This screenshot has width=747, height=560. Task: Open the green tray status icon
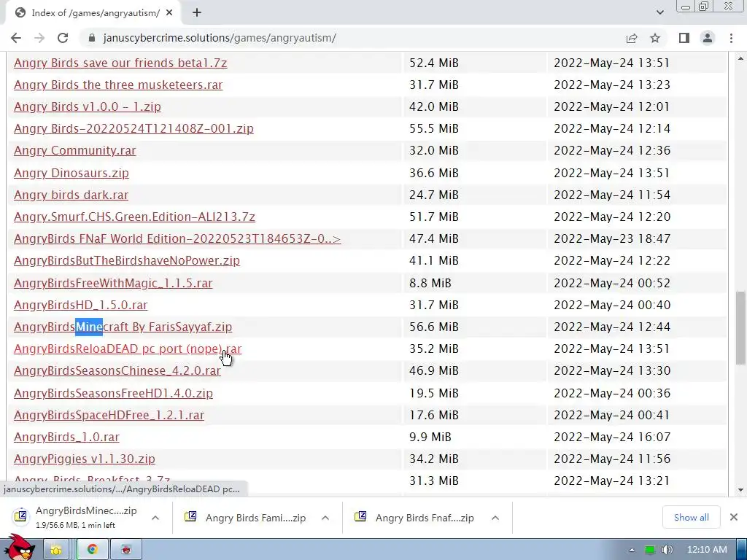coord(650,550)
